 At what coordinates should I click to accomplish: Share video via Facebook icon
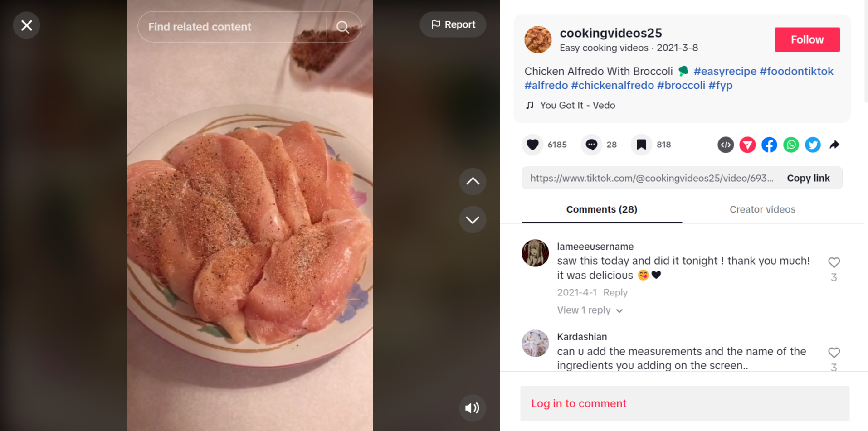769,145
